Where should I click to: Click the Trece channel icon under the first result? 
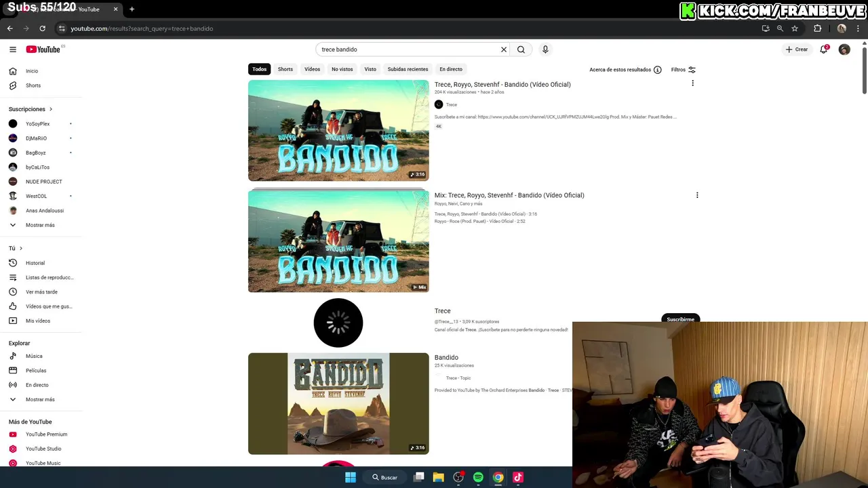[x=439, y=104]
